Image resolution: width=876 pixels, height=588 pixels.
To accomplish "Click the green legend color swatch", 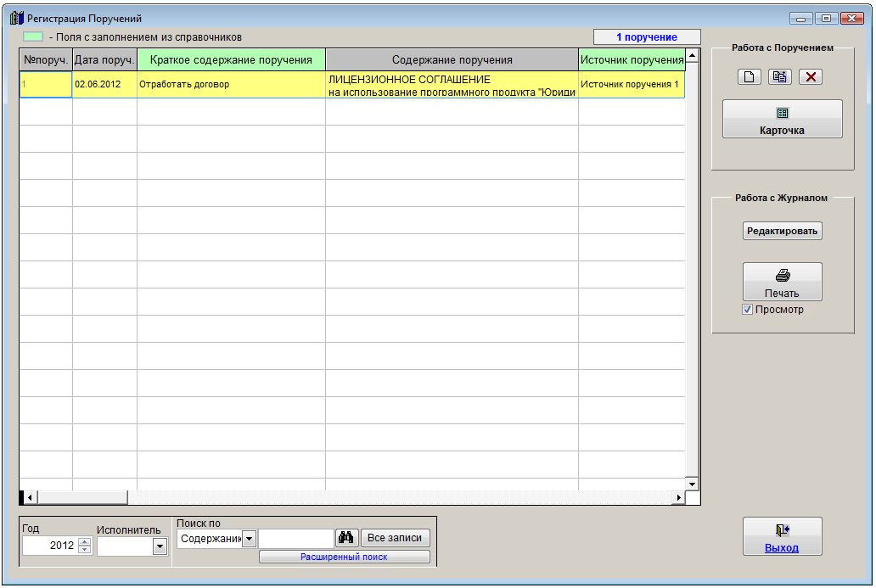I will [33, 36].
